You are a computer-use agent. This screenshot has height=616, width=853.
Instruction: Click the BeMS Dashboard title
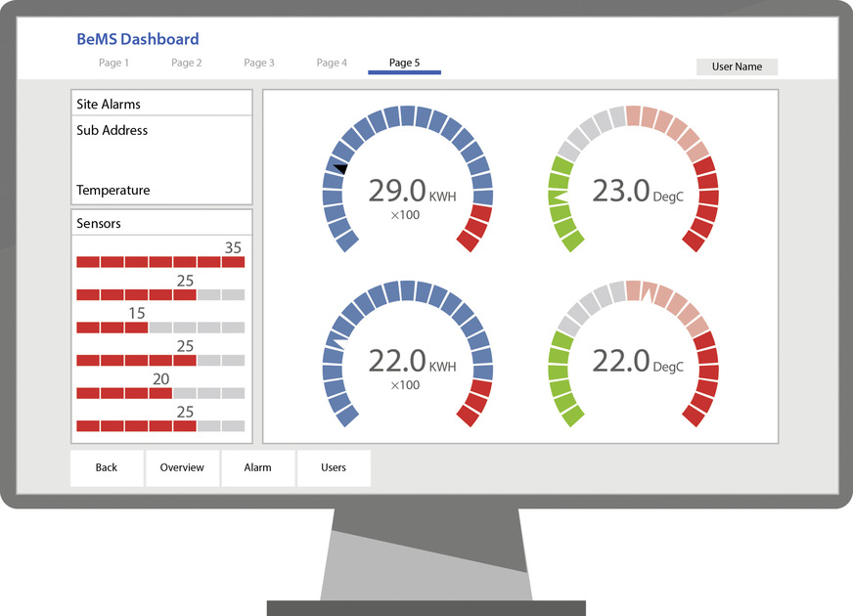click(x=138, y=40)
